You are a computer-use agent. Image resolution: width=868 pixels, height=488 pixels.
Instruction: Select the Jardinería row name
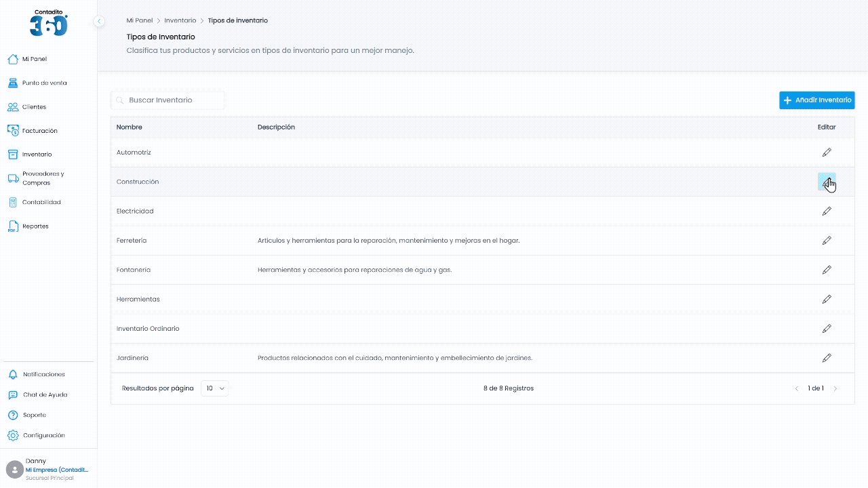pyautogui.click(x=132, y=358)
